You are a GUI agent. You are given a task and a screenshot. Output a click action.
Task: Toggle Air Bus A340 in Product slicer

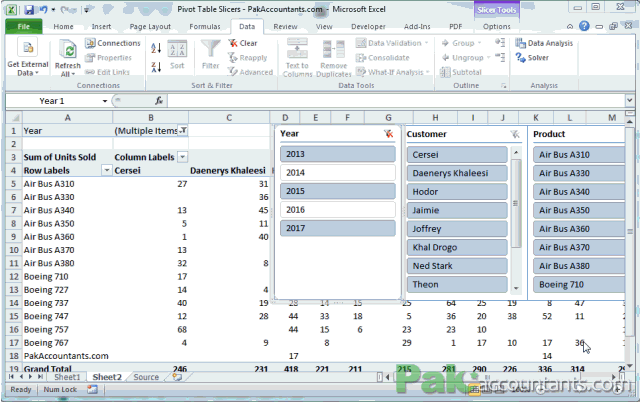coord(579,192)
